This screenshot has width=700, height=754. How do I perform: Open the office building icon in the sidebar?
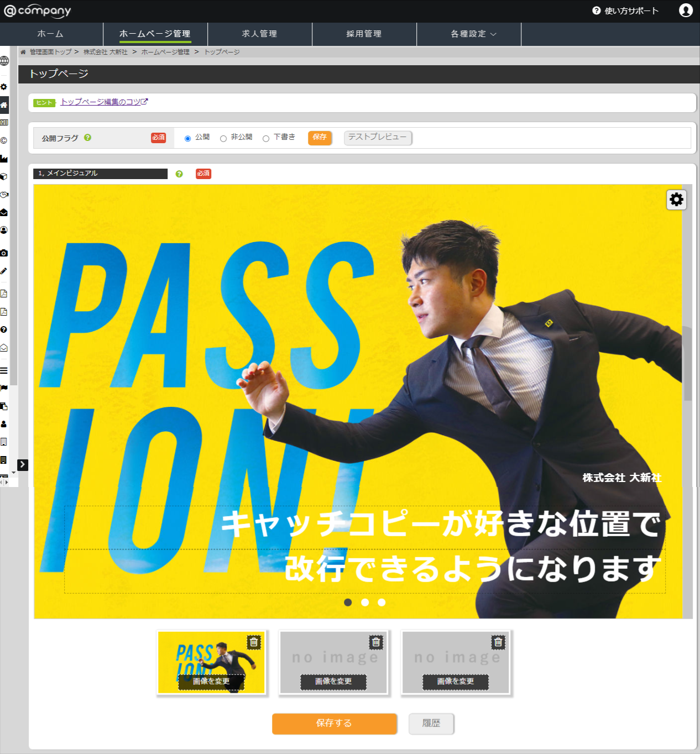pyautogui.click(x=4, y=442)
